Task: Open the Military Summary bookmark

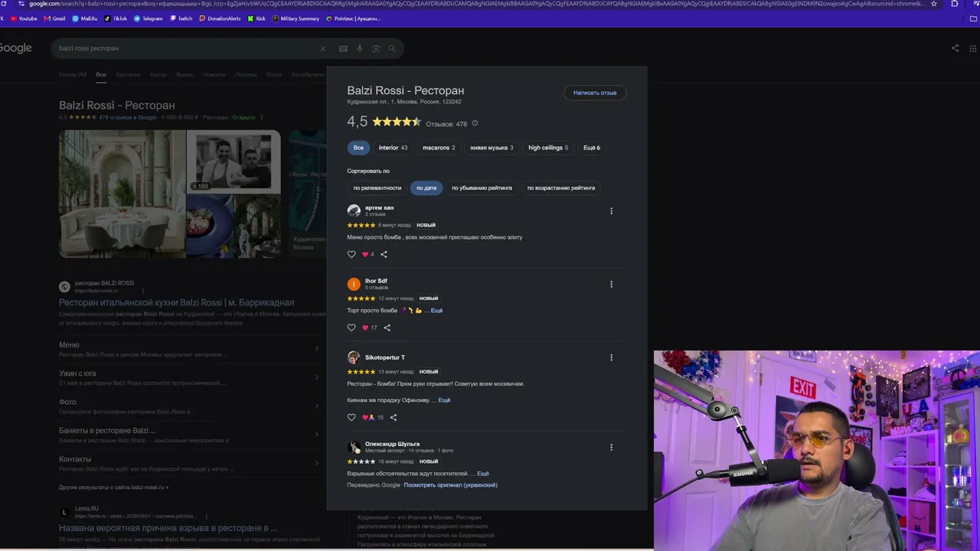Action: click(296, 18)
